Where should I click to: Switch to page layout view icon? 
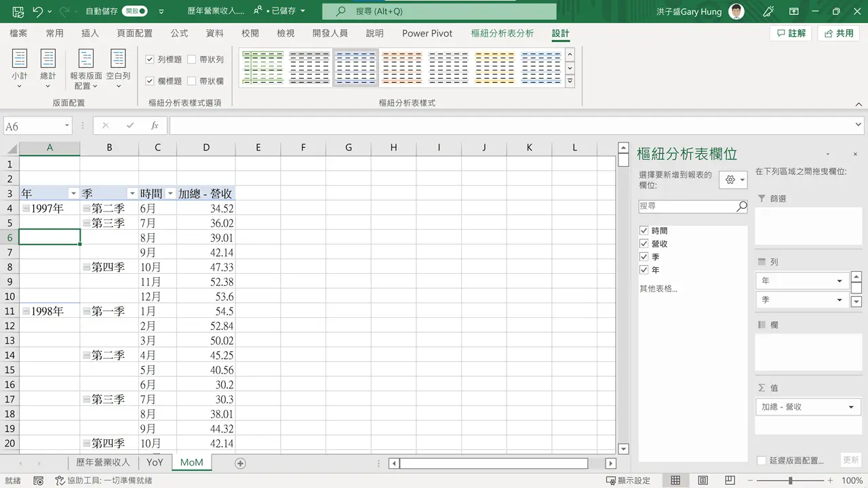(703, 480)
